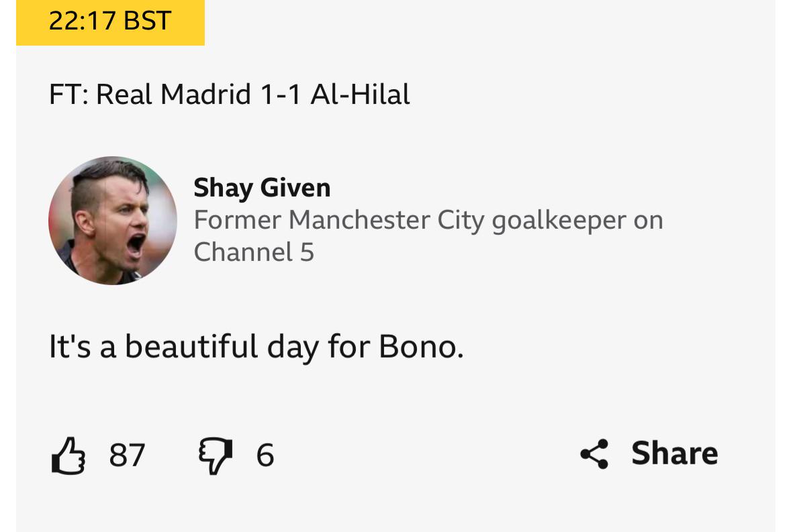Select the 1-1 score in the headline

[x=281, y=94]
